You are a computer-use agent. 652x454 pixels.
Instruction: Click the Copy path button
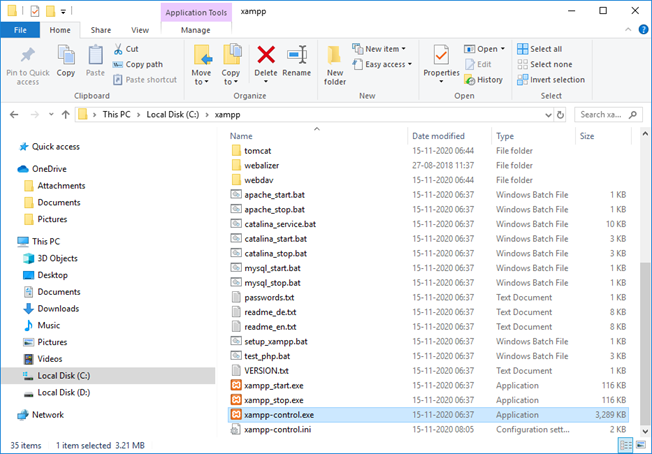coord(138,64)
